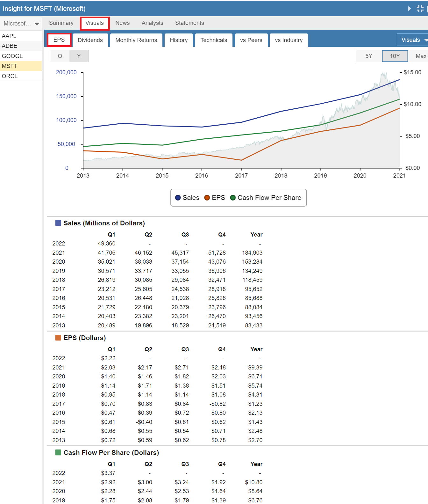
Task: Select the Monthly Returns sub-tab
Action: click(x=136, y=40)
